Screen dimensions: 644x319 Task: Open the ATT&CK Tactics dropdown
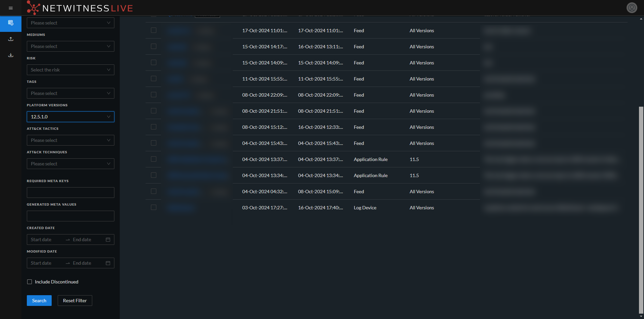[70, 140]
